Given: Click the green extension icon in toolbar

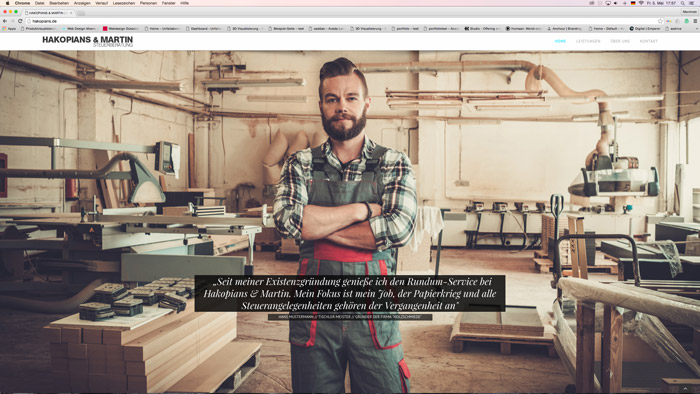Looking at the screenshot, I should [687, 21].
